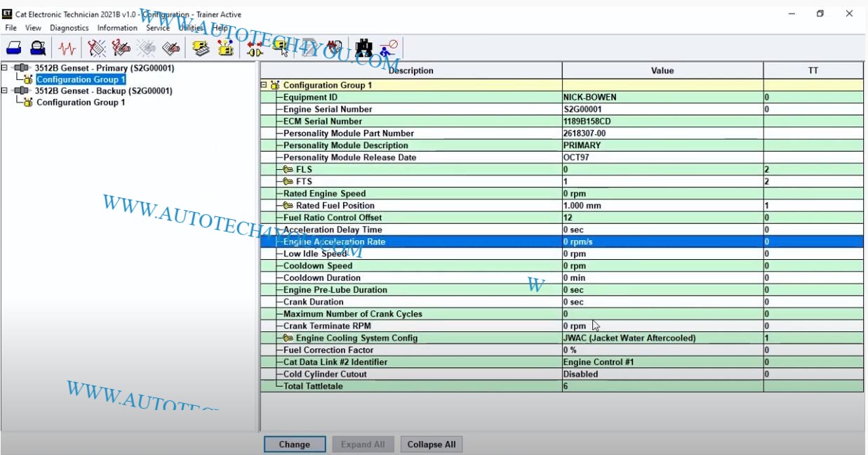The width and height of the screenshot is (868, 455).
Task: Click the binoculars icon in the toolbar
Action: 363,48
